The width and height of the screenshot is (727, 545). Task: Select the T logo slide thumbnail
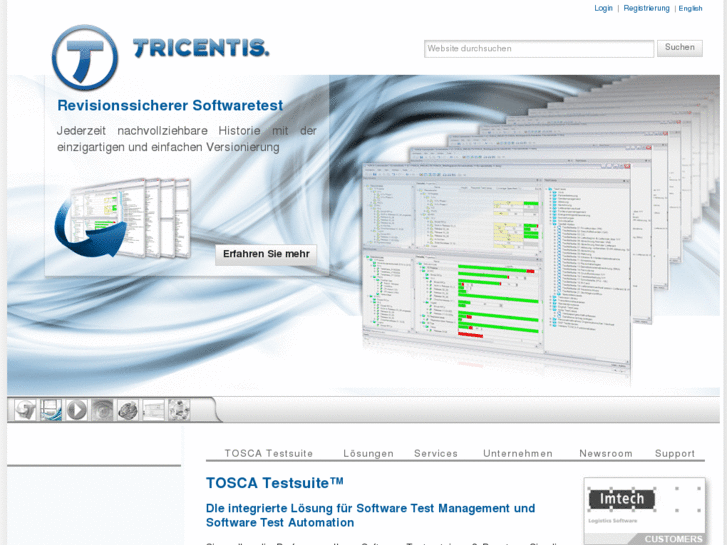[x=26, y=410]
